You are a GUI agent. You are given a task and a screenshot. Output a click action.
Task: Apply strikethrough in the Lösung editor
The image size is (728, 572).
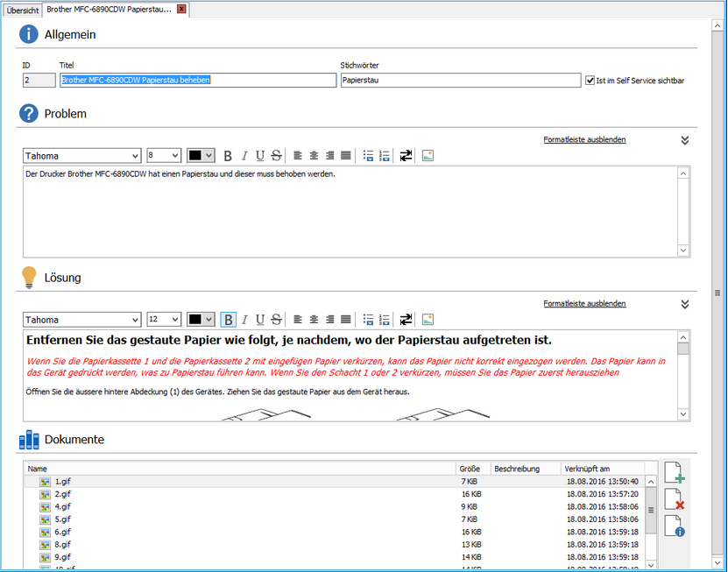276,319
